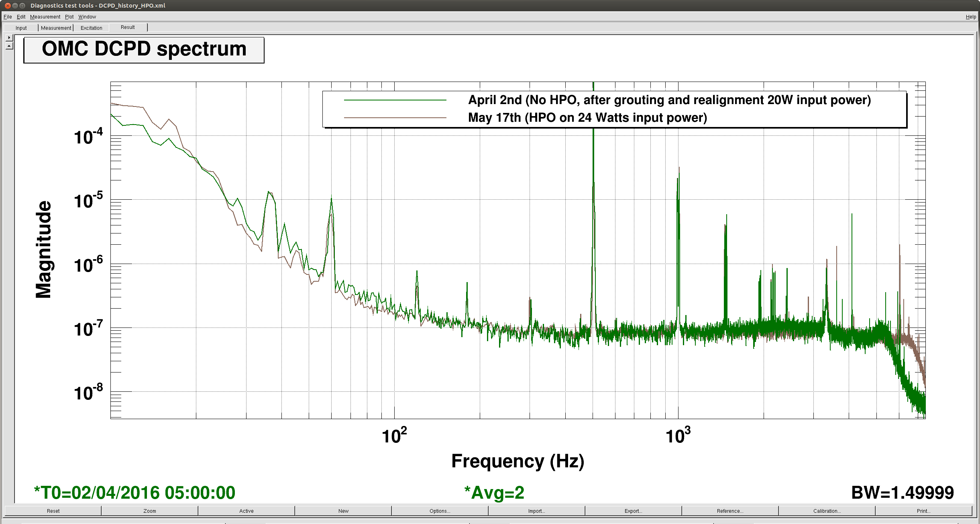Click the OMC DCPD spectrum title box
The height and width of the screenshot is (524, 980).
pyautogui.click(x=144, y=50)
